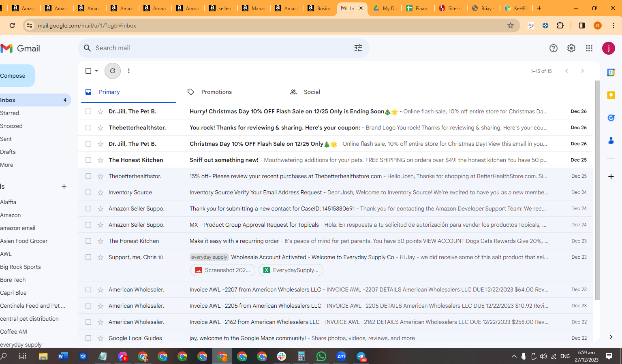The height and width of the screenshot is (364, 622).
Task: Open the Chrome extensions puzzle icon
Action: (x=560, y=26)
